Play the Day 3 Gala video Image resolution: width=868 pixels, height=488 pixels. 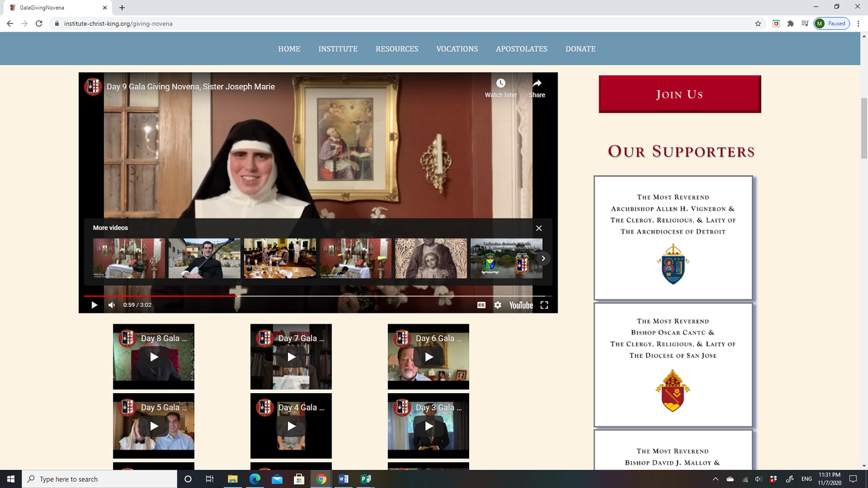point(428,426)
